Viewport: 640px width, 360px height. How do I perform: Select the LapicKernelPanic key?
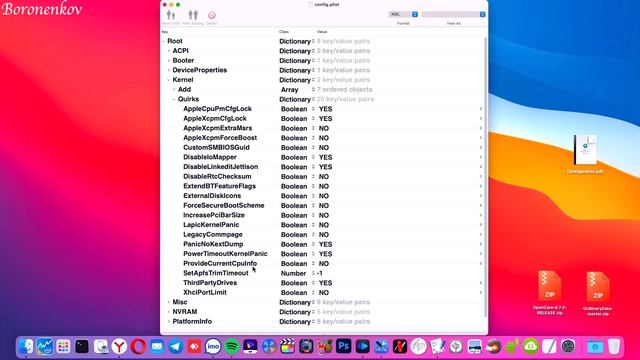(x=211, y=225)
